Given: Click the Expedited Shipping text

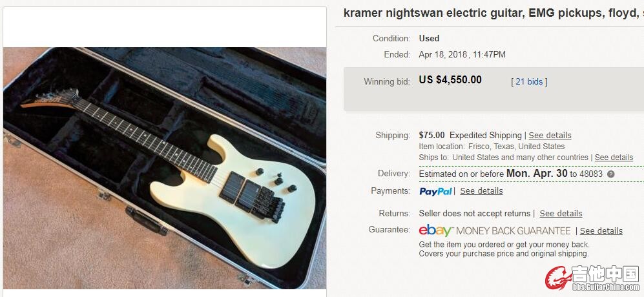Looking at the screenshot, I should pyautogui.click(x=486, y=135).
